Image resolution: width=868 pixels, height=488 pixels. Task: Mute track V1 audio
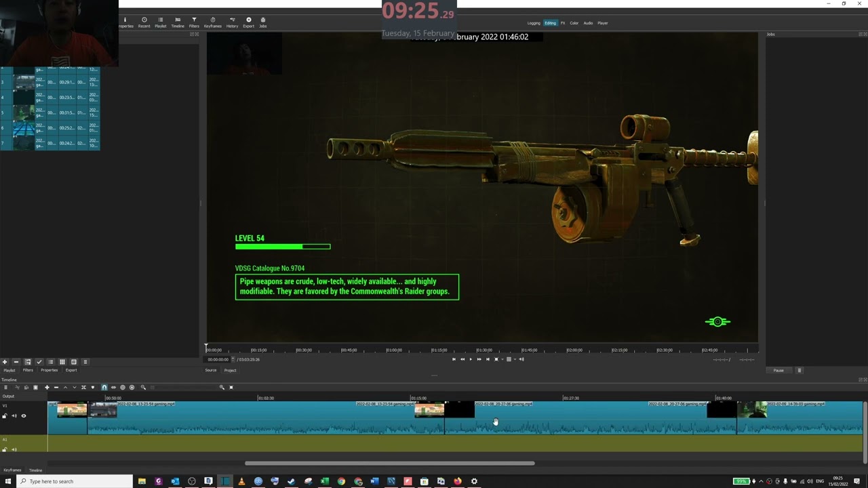pos(14,415)
